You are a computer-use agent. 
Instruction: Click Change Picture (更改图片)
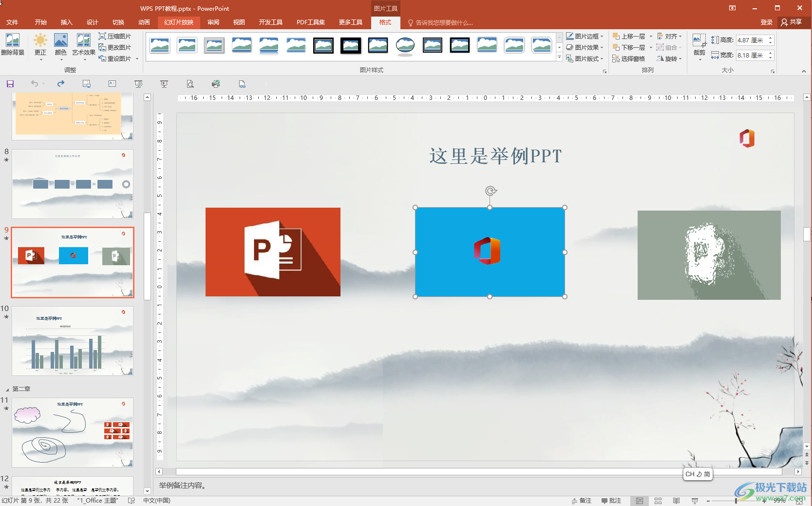coord(115,47)
